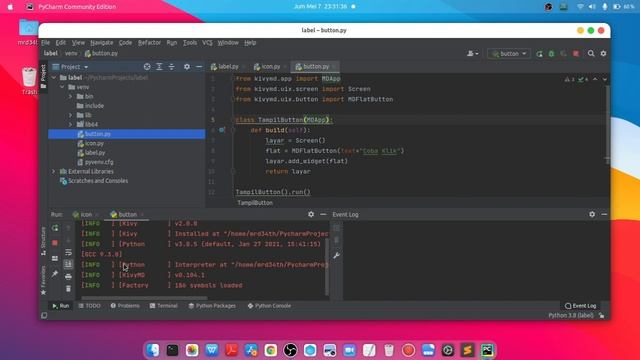
Task: Open the 'button' run configuration dropdown
Action: (509, 53)
